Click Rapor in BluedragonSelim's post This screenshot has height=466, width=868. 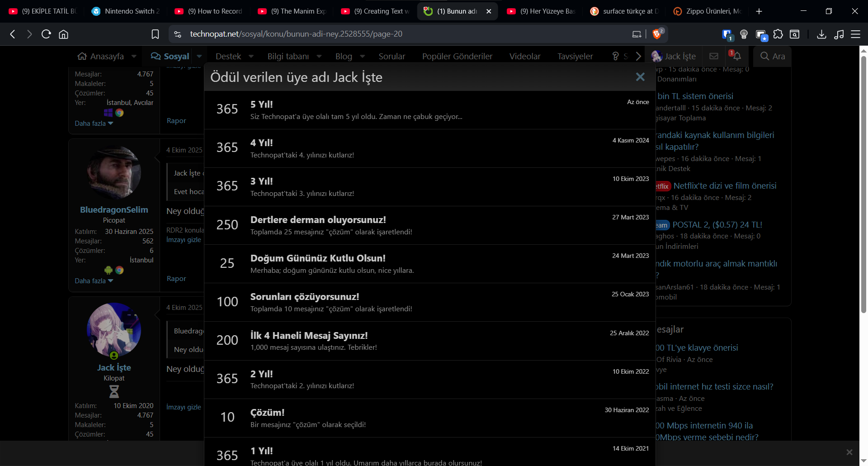(x=176, y=279)
